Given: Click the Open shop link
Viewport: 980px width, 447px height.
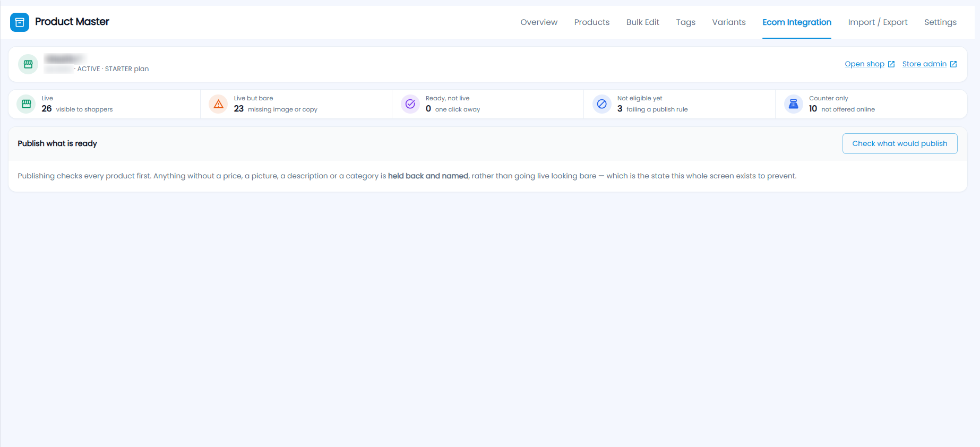Looking at the screenshot, I should (x=865, y=64).
